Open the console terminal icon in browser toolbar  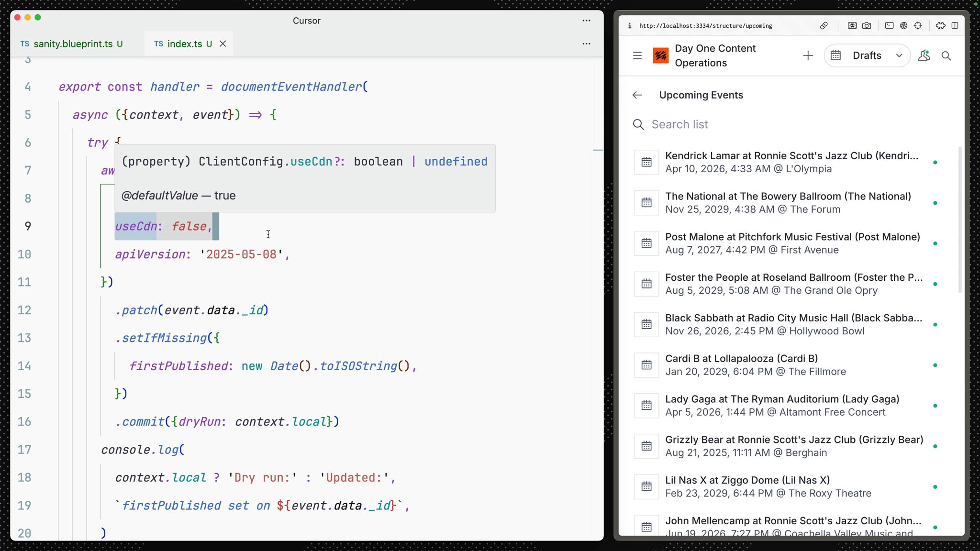pos(889,26)
